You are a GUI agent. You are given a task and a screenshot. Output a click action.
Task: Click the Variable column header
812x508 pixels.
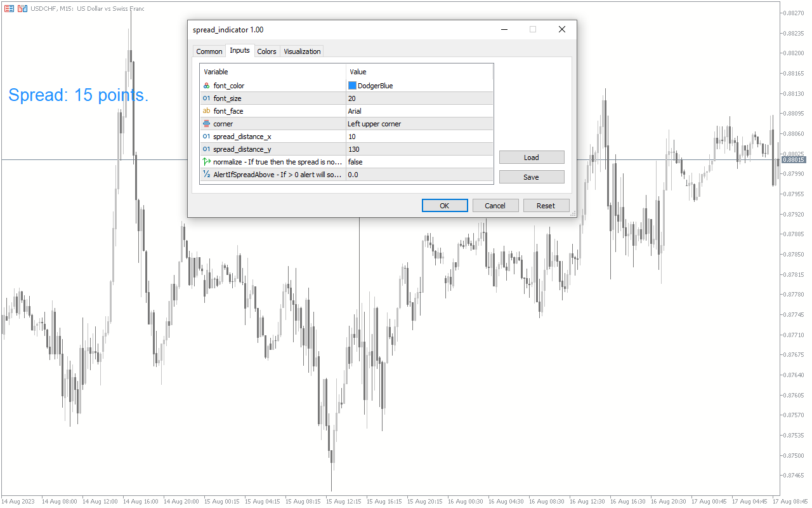(x=273, y=72)
